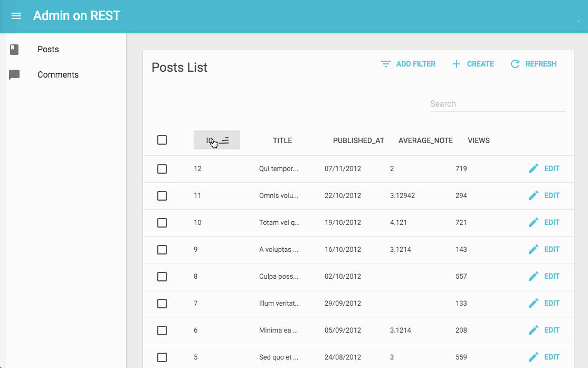Image resolution: width=588 pixels, height=368 pixels.
Task: Check the box for post 11
Action: tap(162, 196)
